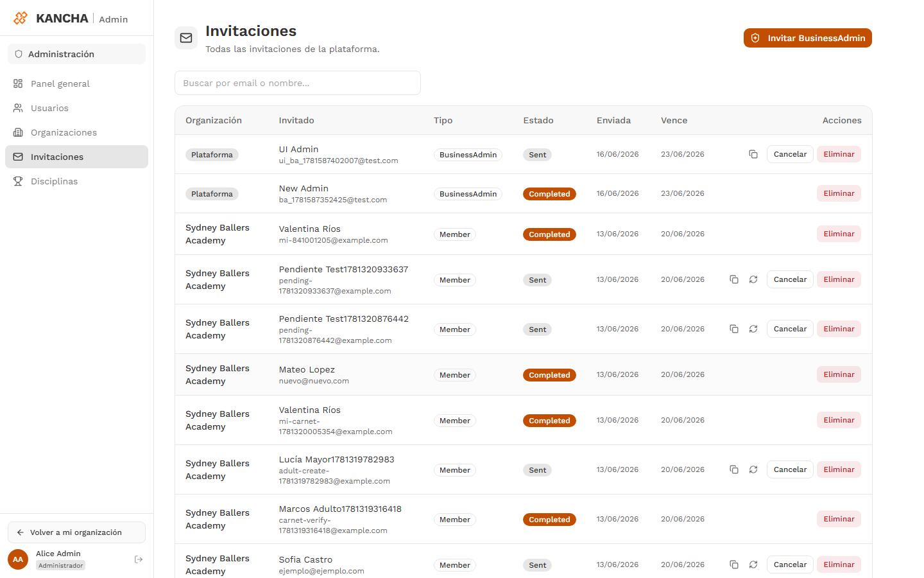Delete Valentina Ríos mi-841001205 invitation
Image resolution: width=924 pixels, height=578 pixels.
click(839, 234)
